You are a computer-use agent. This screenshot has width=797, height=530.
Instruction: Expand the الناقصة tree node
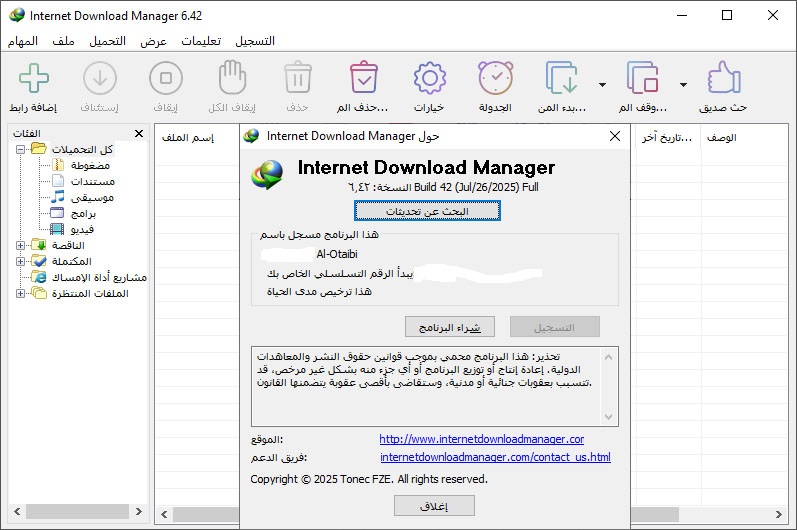pyautogui.click(x=20, y=245)
